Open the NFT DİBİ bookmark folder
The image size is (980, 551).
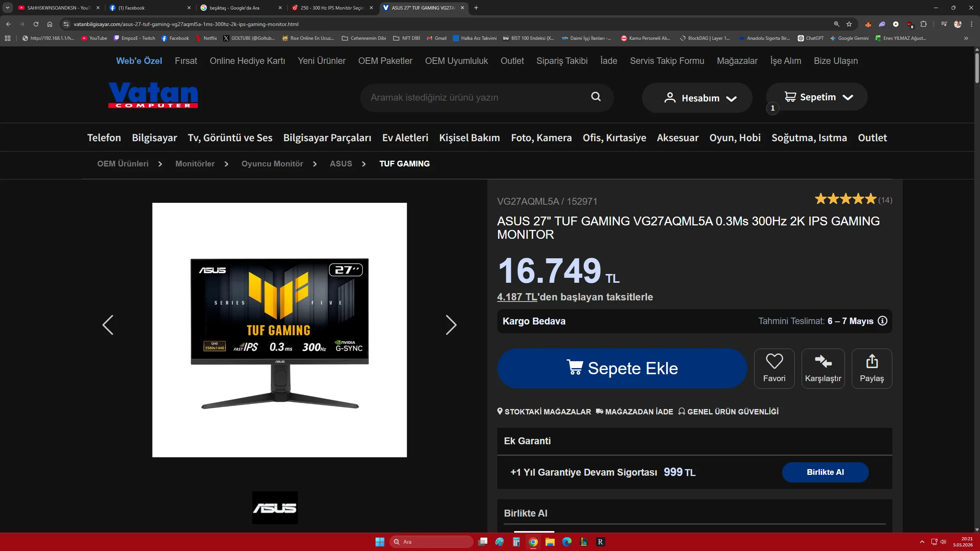(x=407, y=38)
